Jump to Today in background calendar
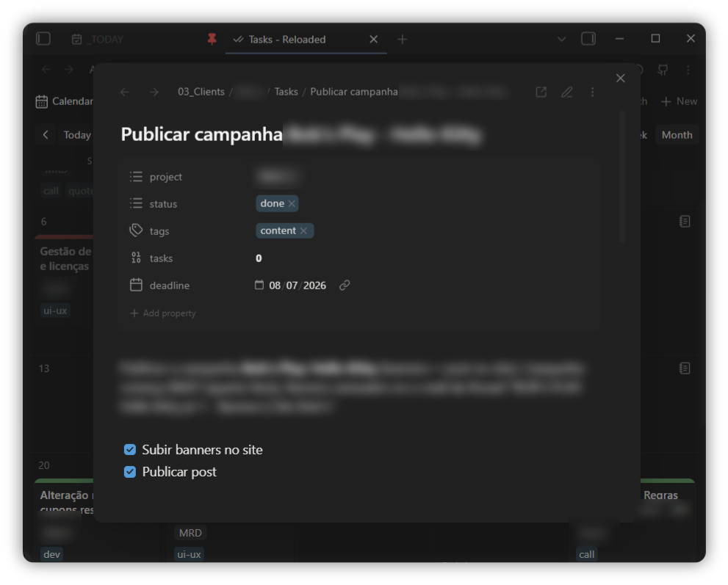The image size is (728, 585). [x=77, y=135]
